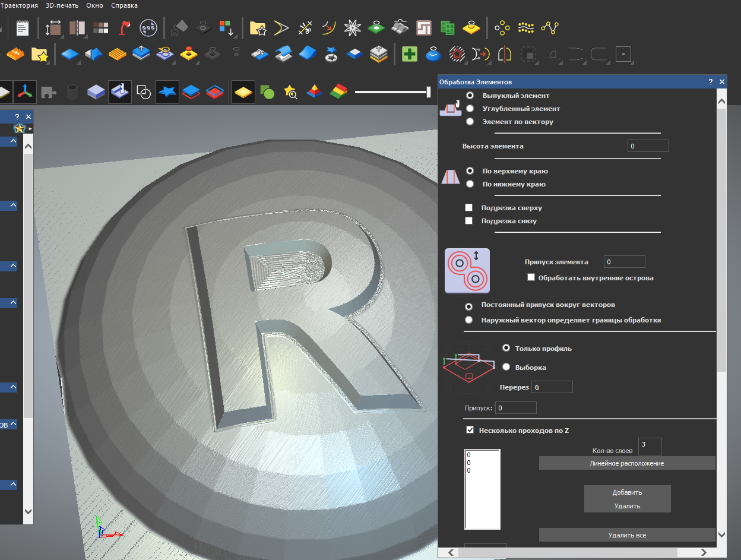This screenshot has width=741, height=560.
Task: Enable the 'Подрезка снизу' checkbox
Action: [469, 221]
